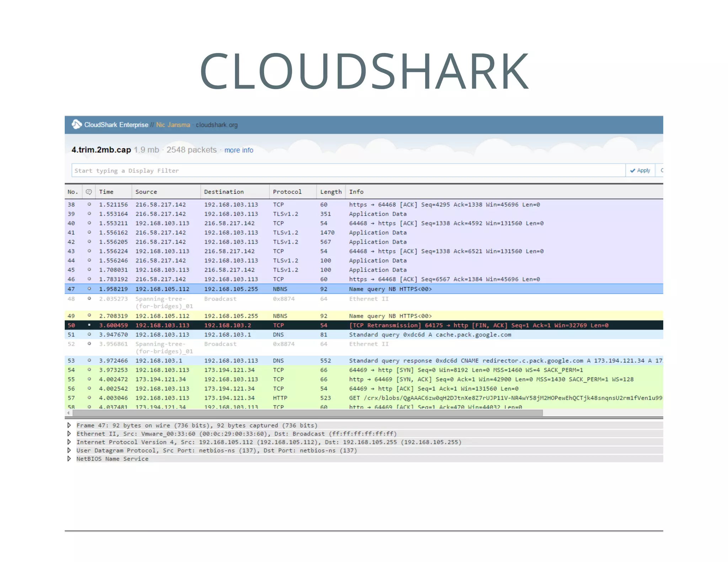Click annotation marker icon on packet 50

[89, 325]
